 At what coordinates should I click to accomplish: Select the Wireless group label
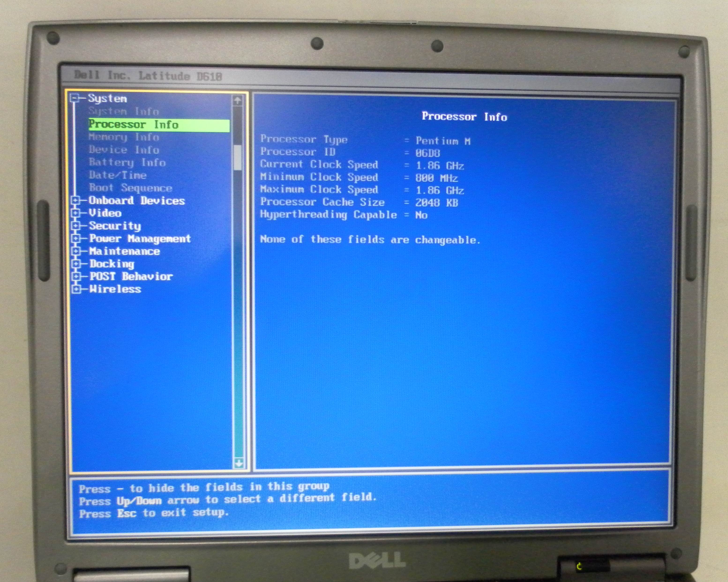point(115,289)
